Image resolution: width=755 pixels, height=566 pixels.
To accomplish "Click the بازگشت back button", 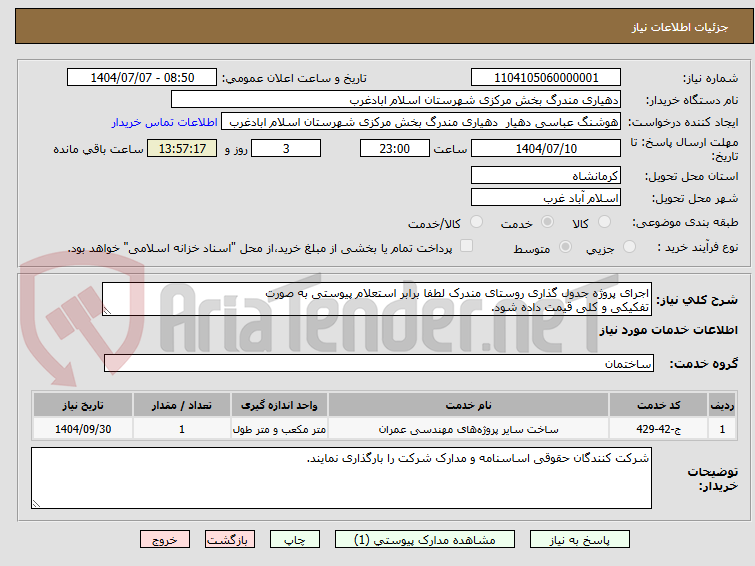I will pyautogui.click(x=230, y=540).
